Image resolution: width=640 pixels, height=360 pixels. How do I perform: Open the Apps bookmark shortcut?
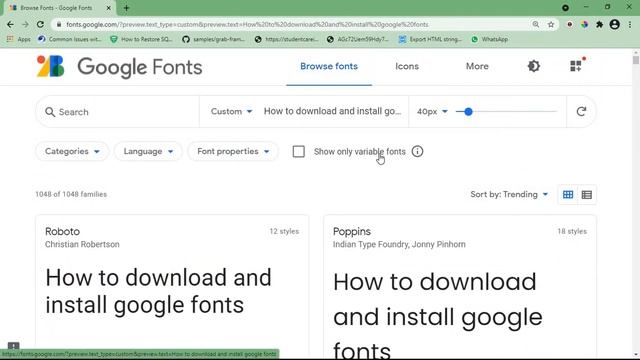coord(19,39)
